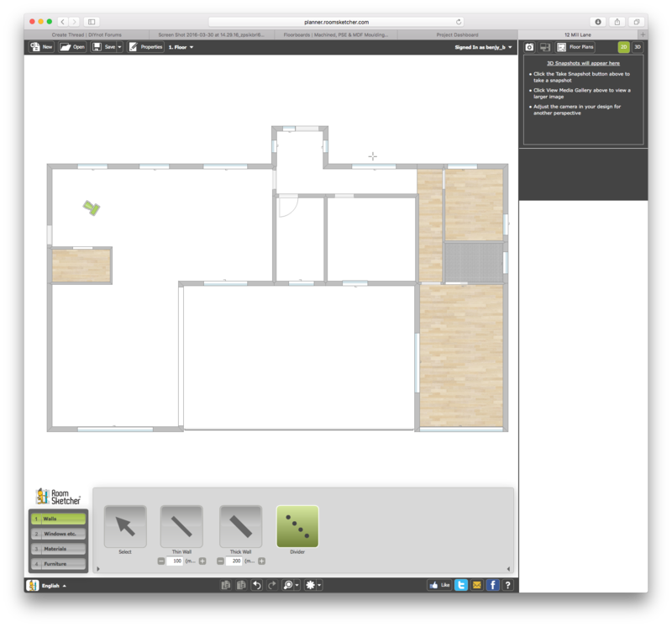
Task: Open the English language selector
Action: click(x=53, y=585)
